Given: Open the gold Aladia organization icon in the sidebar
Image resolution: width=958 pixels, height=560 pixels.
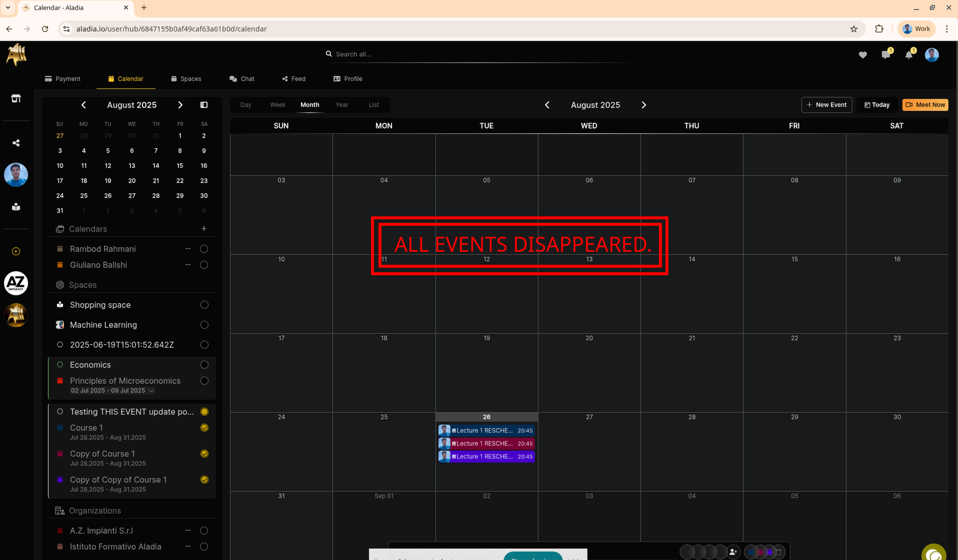Looking at the screenshot, I should pyautogui.click(x=16, y=315).
